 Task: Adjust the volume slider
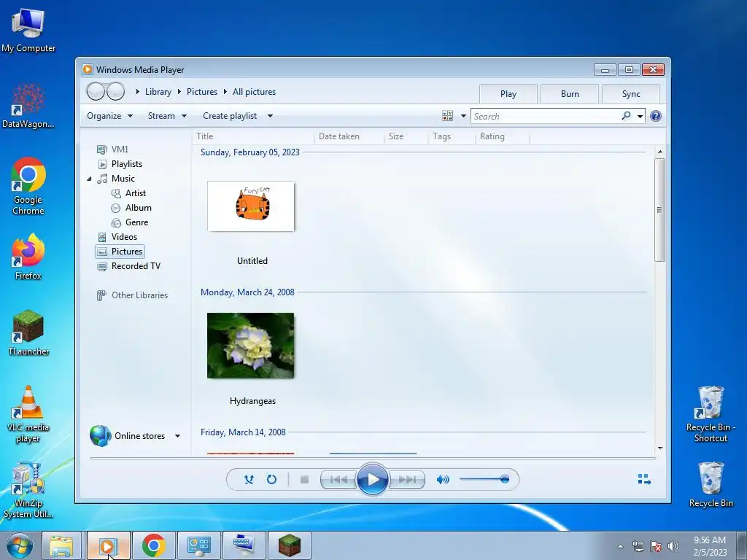484,479
